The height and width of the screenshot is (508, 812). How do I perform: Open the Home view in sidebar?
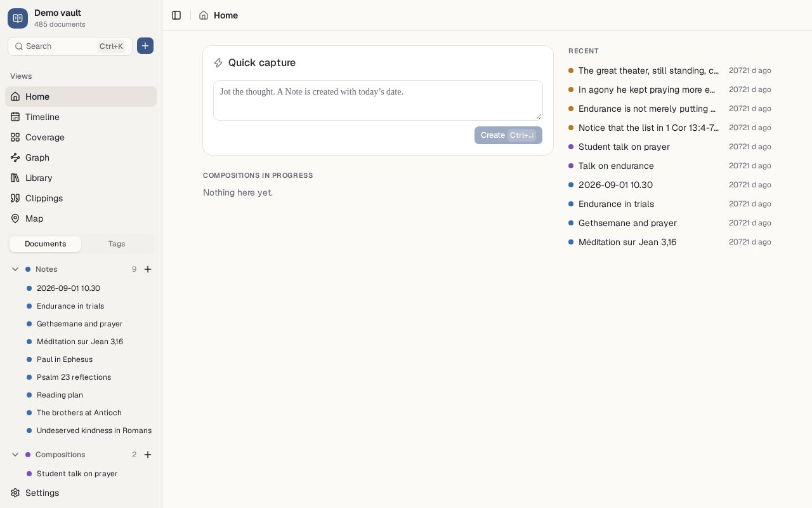[81, 97]
